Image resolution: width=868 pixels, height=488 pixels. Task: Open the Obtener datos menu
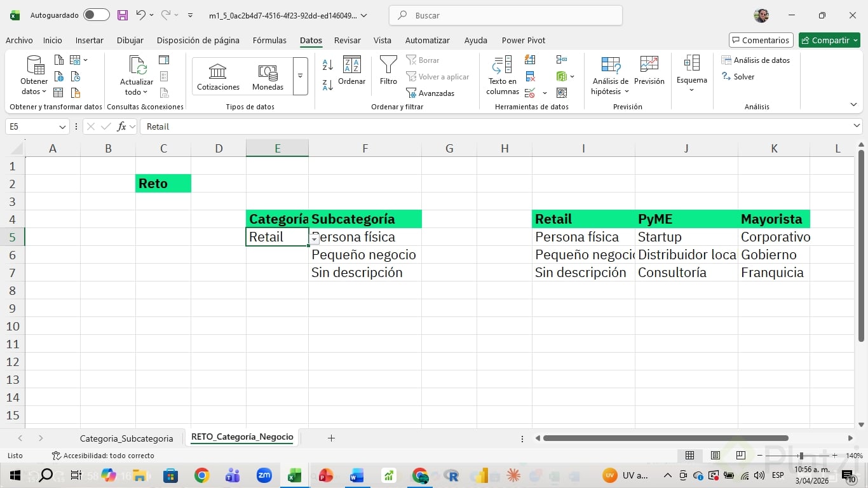coord(34,76)
